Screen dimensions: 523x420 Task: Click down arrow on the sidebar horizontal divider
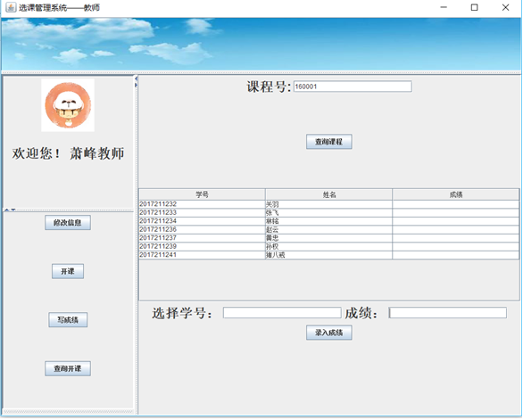pos(13,210)
